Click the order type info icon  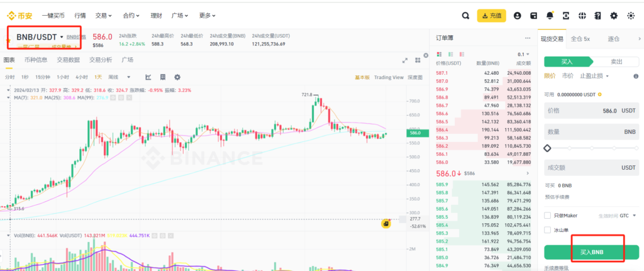636,76
